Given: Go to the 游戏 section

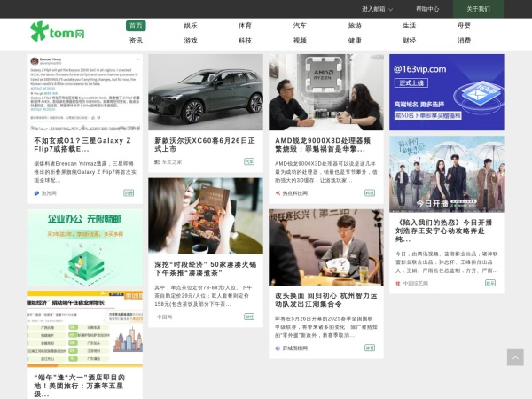Looking at the screenshot, I should pos(191,41).
